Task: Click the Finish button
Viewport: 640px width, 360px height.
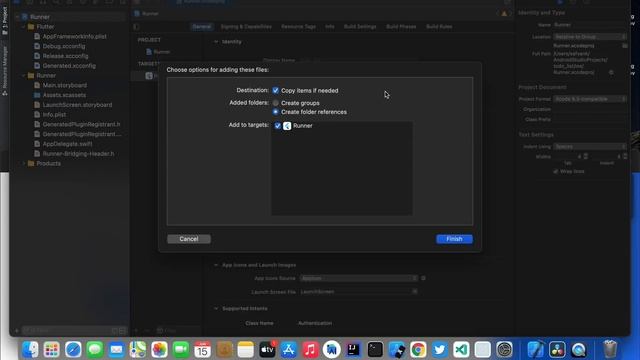Action: coord(454,239)
